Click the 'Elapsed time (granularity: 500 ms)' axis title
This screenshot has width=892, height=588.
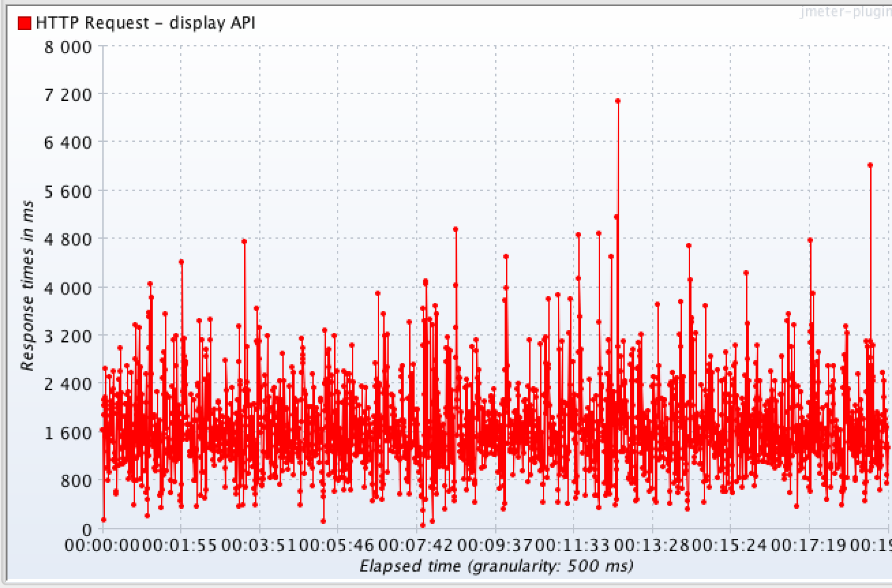pyautogui.click(x=496, y=565)
